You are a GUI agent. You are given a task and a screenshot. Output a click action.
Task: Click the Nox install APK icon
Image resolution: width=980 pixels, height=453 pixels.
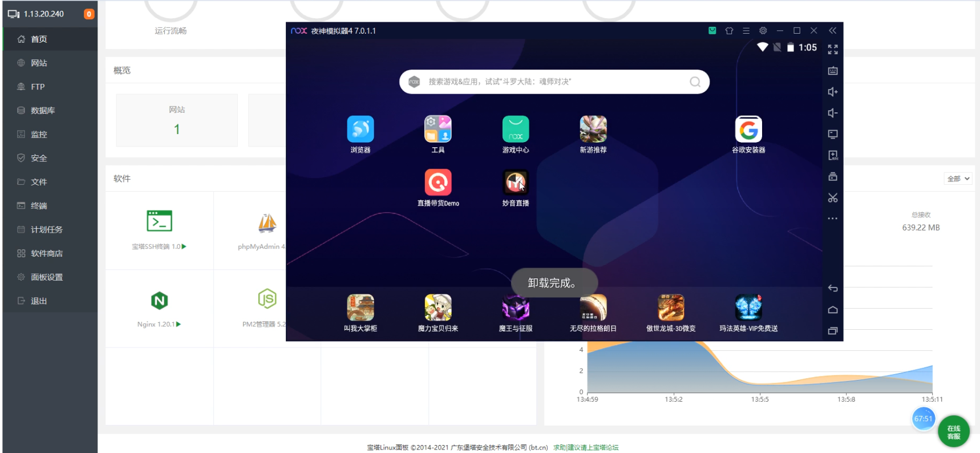(x=833, y=155)
